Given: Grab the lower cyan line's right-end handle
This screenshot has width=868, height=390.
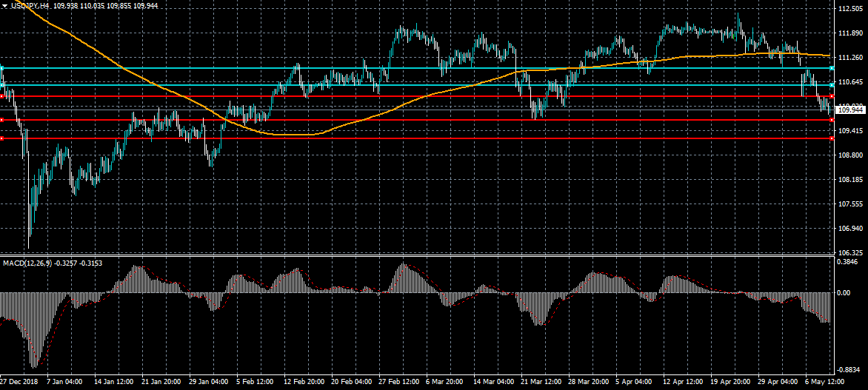Looking at the screenshot, I should [x=832, y=85].
